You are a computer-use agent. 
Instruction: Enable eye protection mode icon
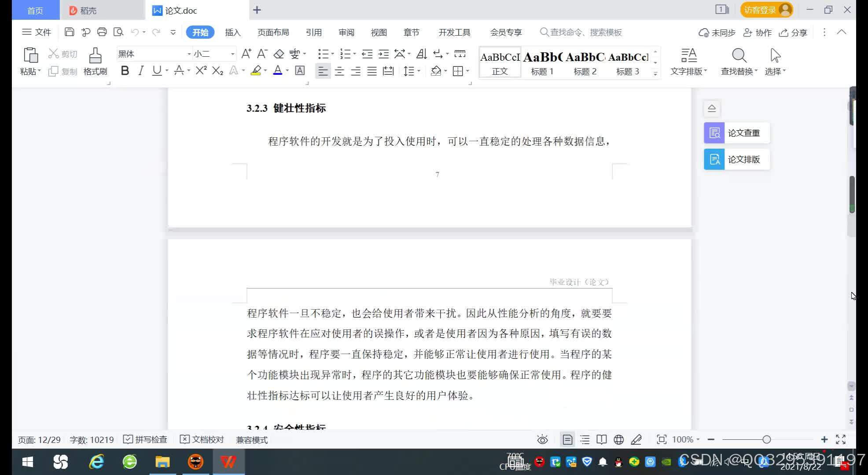[542, 439]
